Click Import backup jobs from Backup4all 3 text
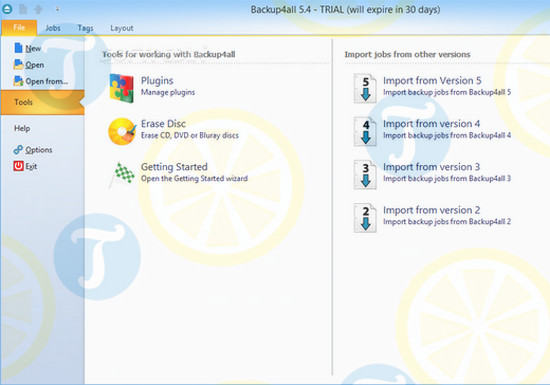Image resolution: width=550 pixels, height=385 pixels. point(447,178)
